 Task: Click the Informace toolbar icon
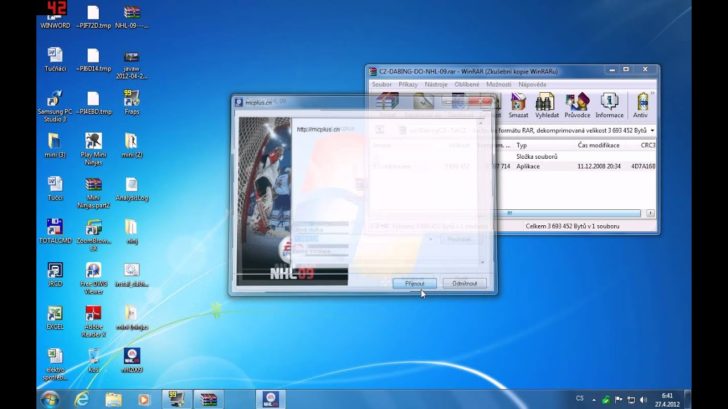point(610,106)
